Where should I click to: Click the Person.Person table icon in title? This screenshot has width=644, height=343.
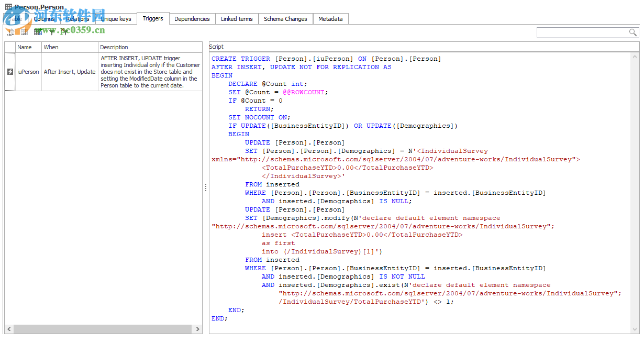point(8,7)
